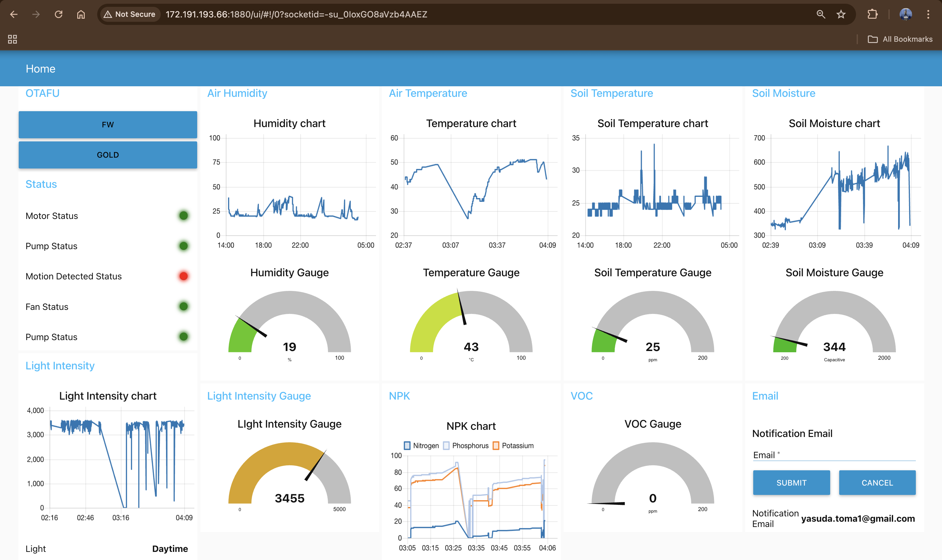The image size is (942, 560).
Task: Open the browser home page
Action: tap(80, 14)
